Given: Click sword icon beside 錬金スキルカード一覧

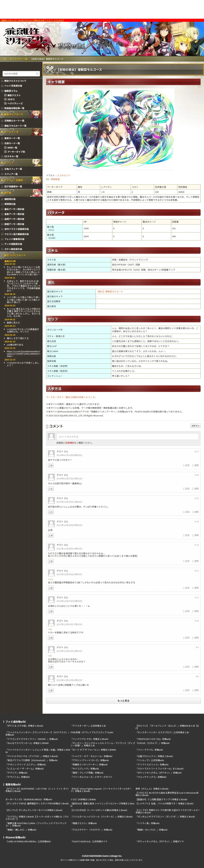Looking at the screenshot, I should (x=2, y=126).
